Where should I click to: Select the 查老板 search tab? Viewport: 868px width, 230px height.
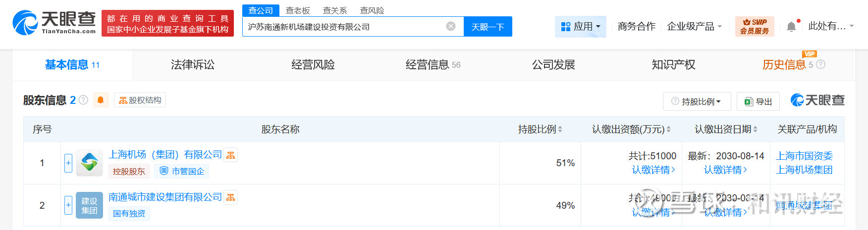pos(298,10)
